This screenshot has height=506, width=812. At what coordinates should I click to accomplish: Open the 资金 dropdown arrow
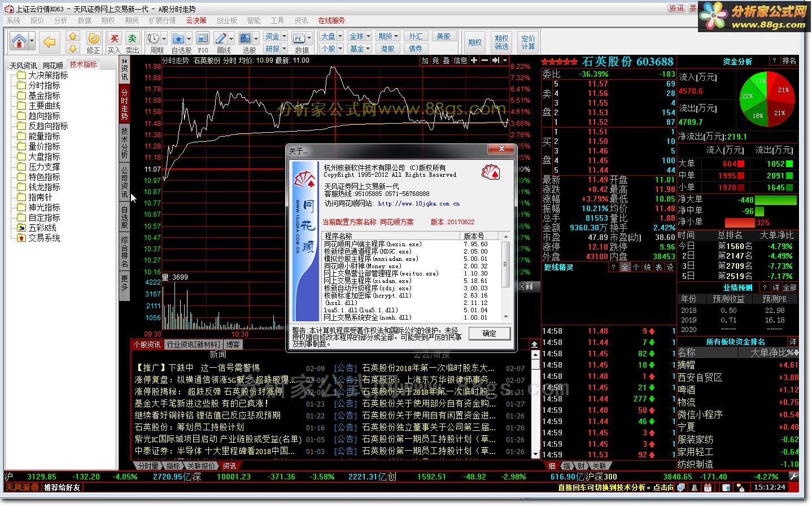pos(284,36)
